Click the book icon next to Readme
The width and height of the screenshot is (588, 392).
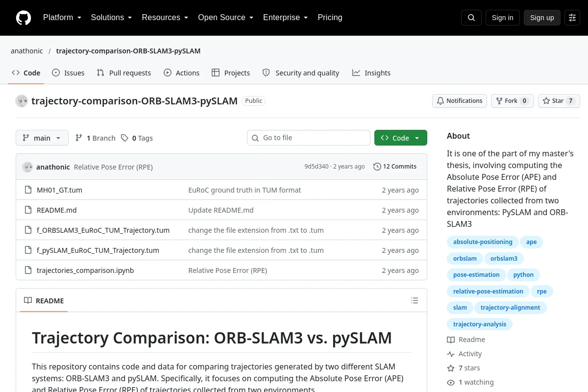click(451, 340)
